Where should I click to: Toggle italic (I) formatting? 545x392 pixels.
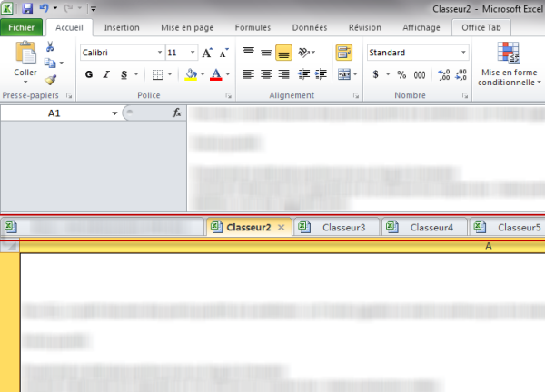tap(106, 74)
